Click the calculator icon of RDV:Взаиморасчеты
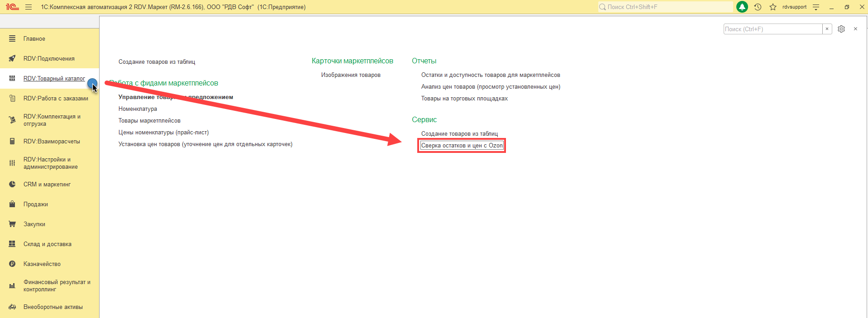This screenshot has width=868, height=318. 12,141
